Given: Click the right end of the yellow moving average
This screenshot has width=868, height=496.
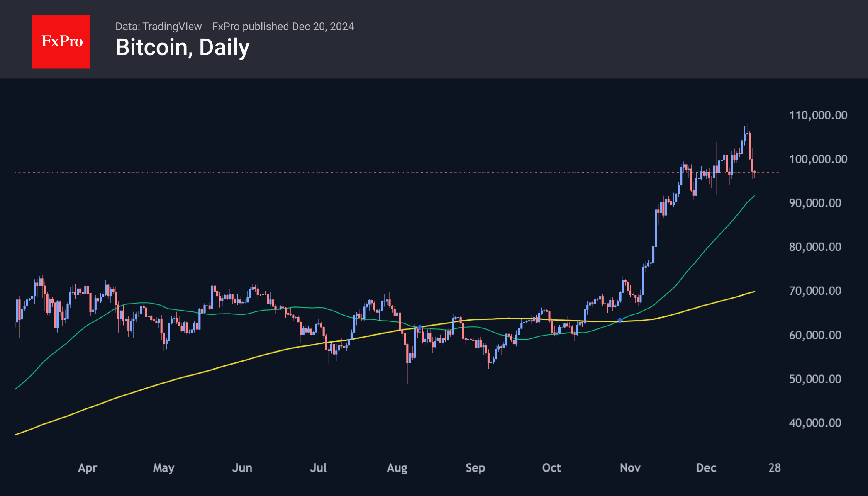Looking at the screenshot, I should click(x=753, y=292).
